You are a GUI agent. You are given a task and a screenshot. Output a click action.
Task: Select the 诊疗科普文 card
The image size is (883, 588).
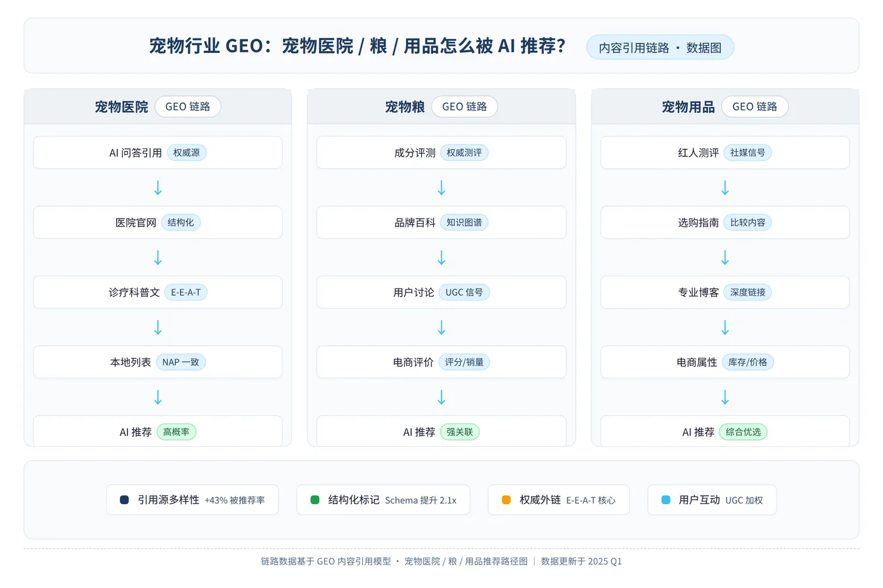coord(158,292)
